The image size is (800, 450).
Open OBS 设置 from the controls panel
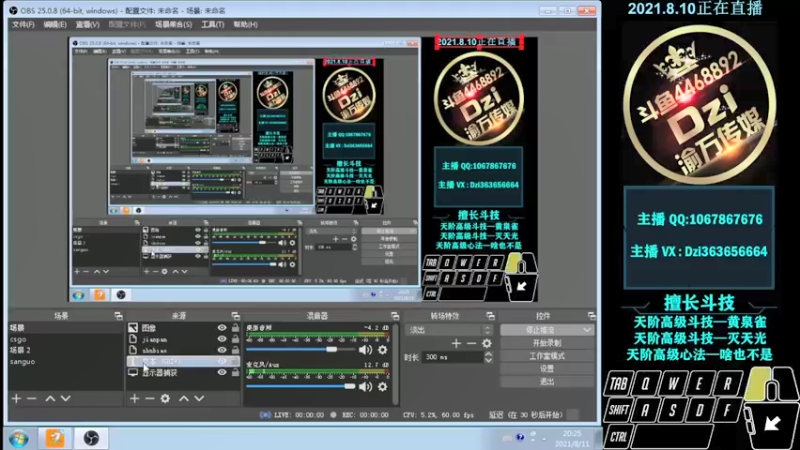click(547, 368)
